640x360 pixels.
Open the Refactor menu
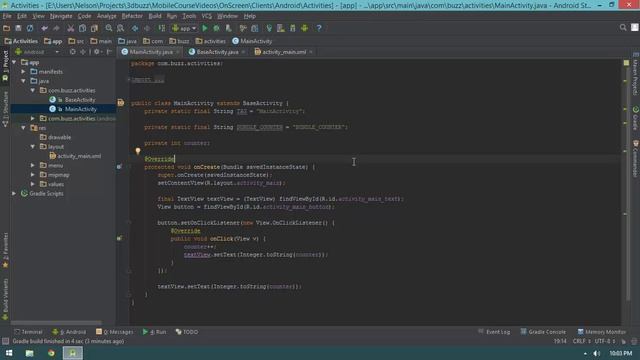point(132,16)
